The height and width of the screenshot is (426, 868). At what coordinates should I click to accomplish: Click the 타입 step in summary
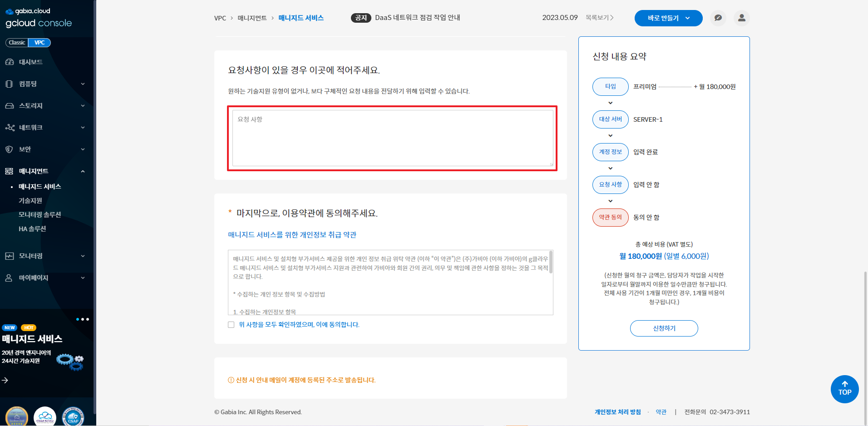tap(611, 87)
